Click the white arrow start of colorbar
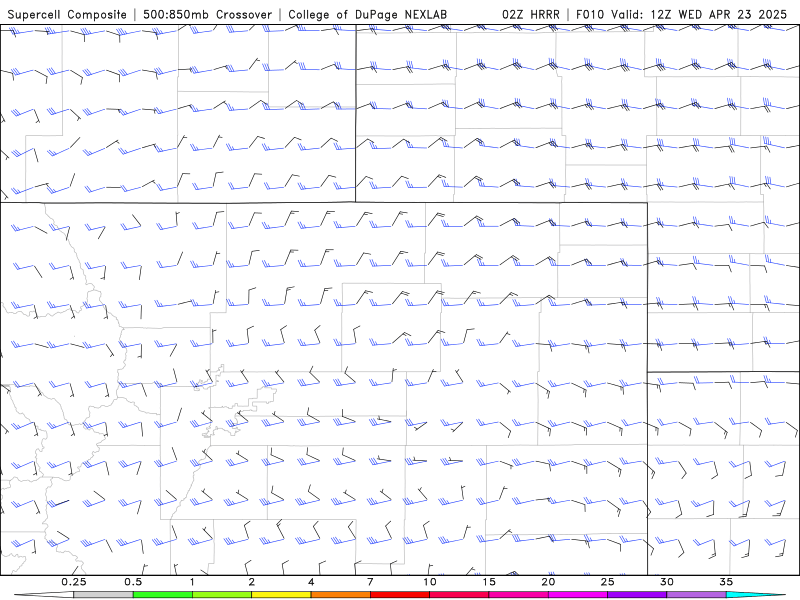 [44, 595]
